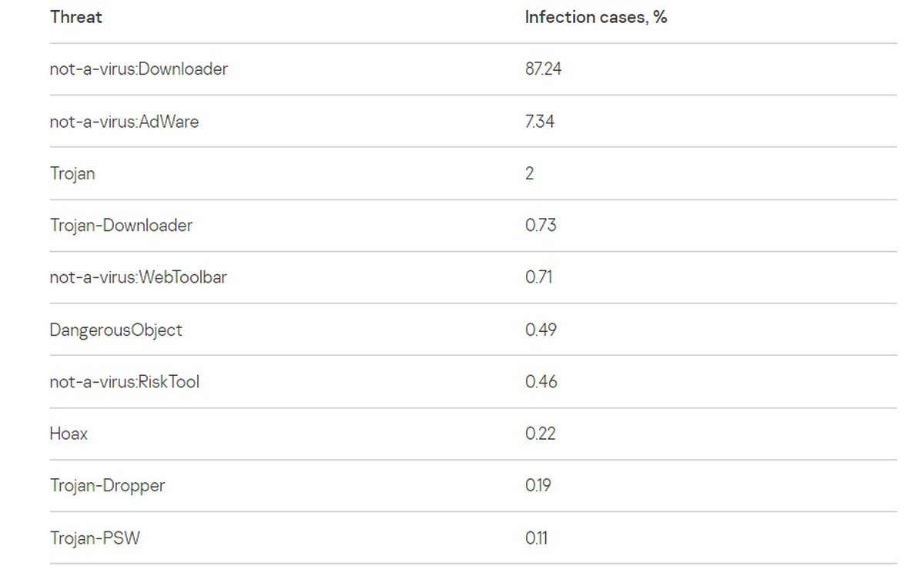
Task: Click the Threat column header
Action: tap(76, 17)
